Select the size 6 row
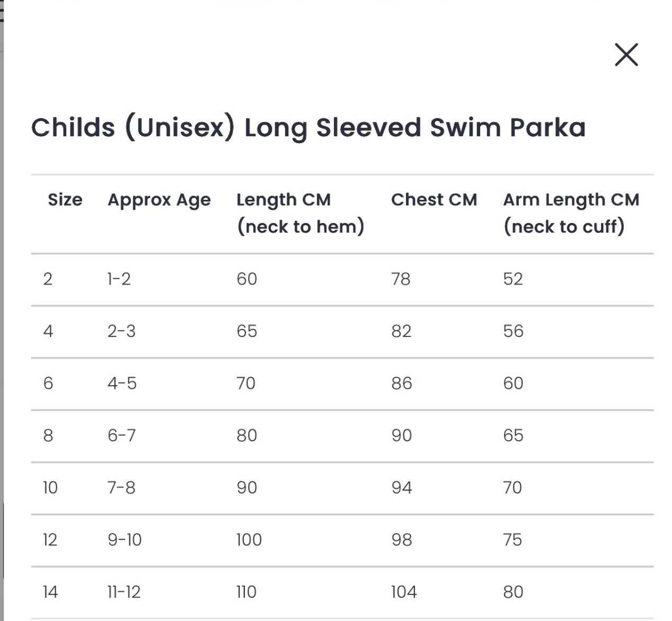672x621 pixels. (48, 383)
